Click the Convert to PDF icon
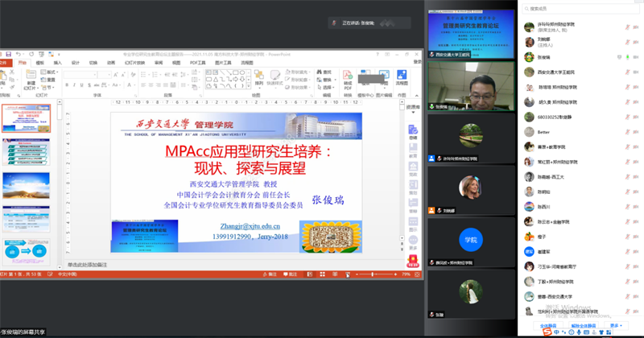 coord(349,76)
